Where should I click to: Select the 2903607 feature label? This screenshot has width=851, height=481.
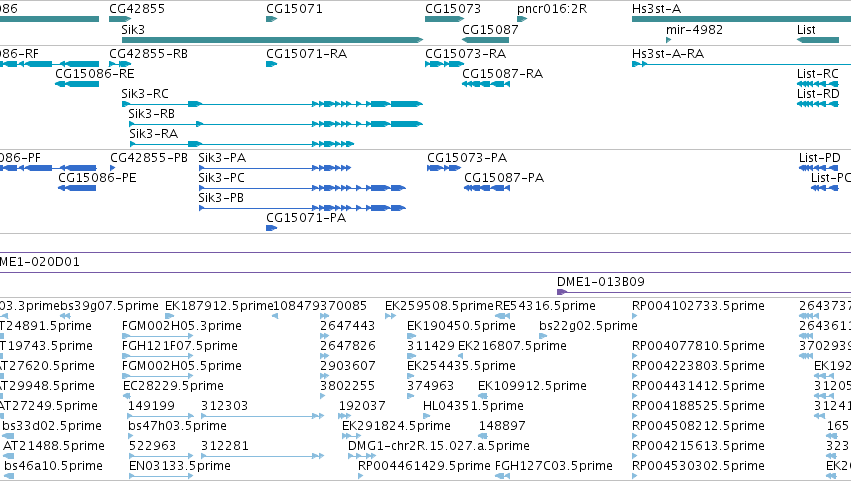pos(347,366)
